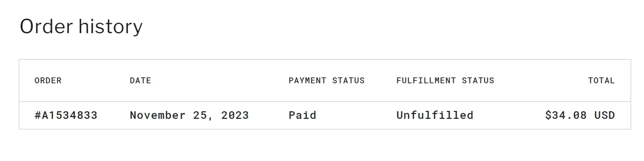Viewport: 644px width, 161px height.
Task: Click the $34.08 USD total cell
Action: point(580,115)
